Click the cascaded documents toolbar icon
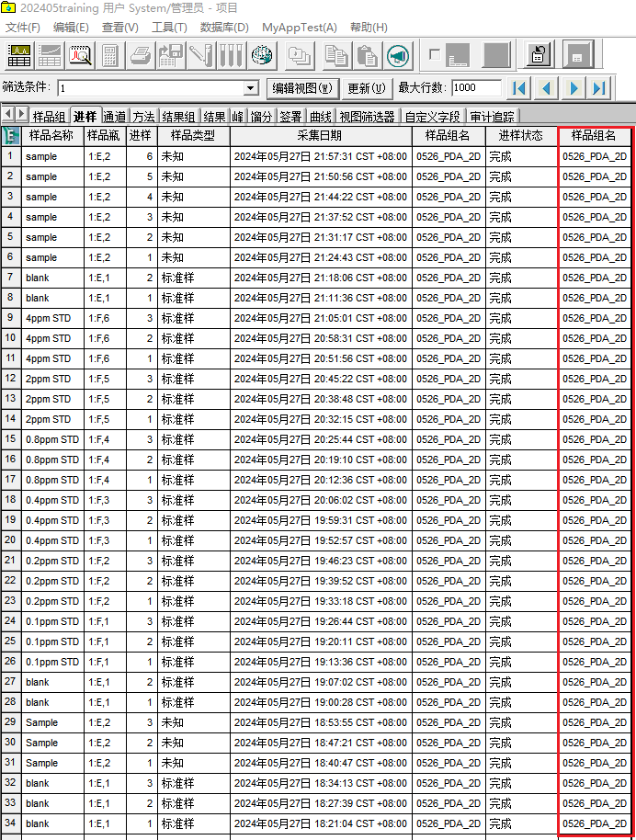Screen dimensions: 636x840 [x=299, y=56]
